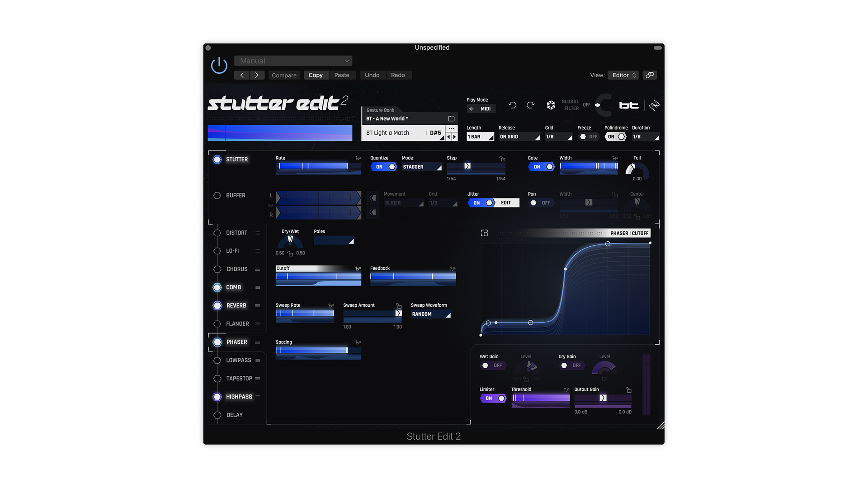The image size is (868, 488).
Task: Turn off the Palindrome toggle
Action: click(616, 136)
